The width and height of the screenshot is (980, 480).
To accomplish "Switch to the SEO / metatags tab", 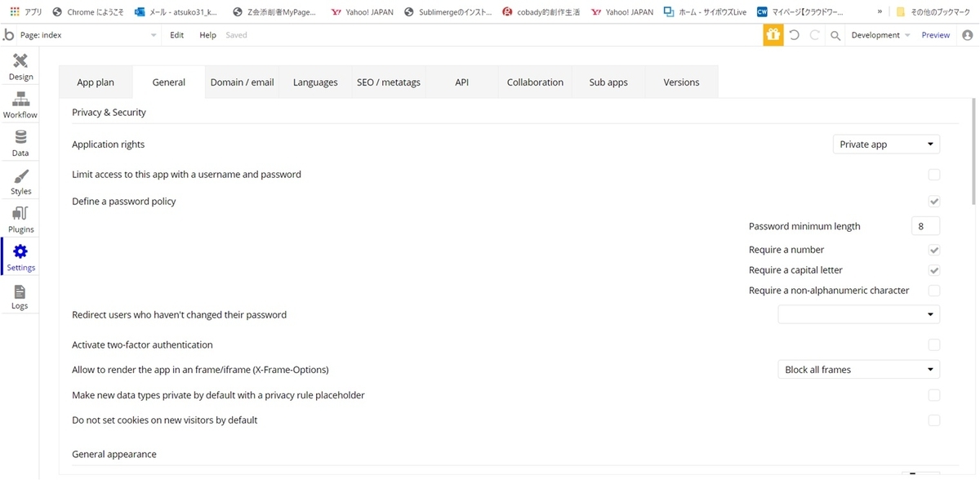I will (389, 82).
